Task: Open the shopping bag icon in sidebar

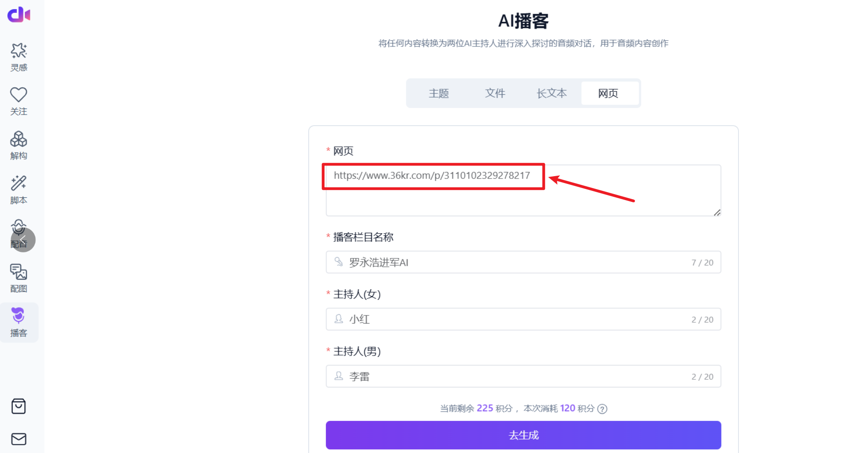Action: tap(18, 406)
